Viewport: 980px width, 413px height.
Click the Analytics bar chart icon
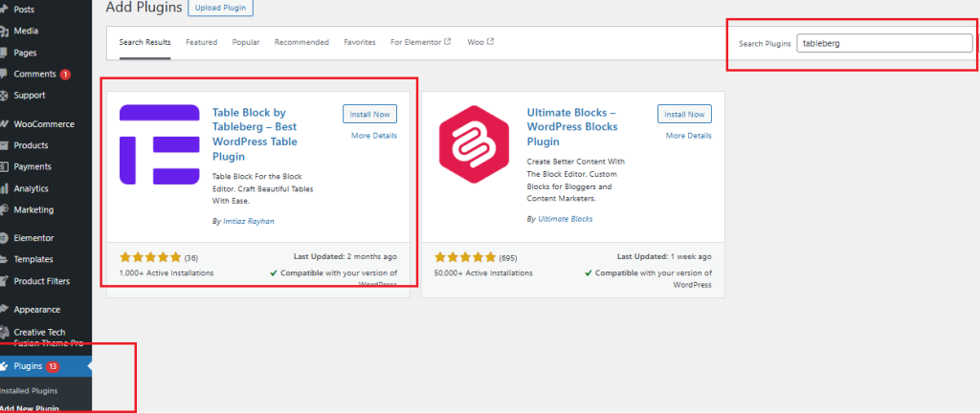coord(3,188)
